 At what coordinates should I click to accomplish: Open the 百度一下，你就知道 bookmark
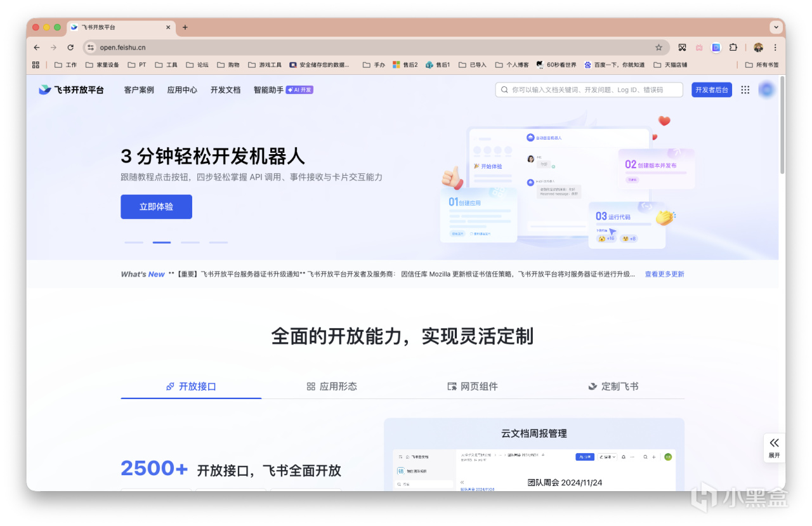[615, 65]
